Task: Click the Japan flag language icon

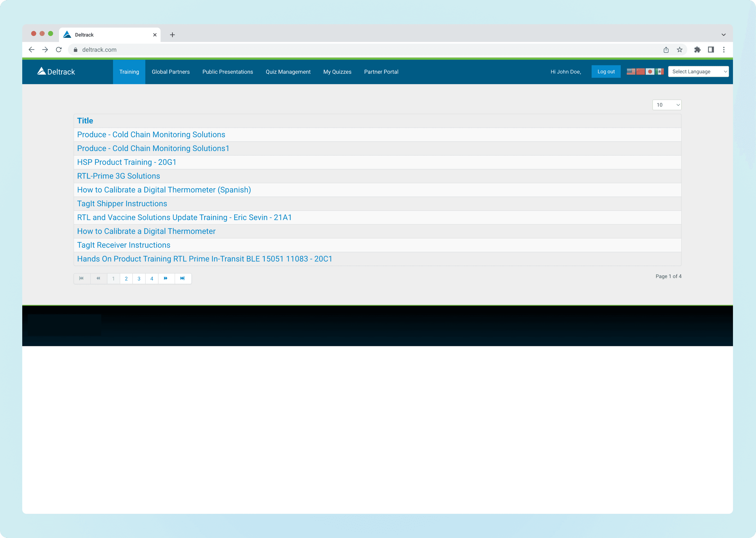Action: pyautogui.click(x=650, y=72)
